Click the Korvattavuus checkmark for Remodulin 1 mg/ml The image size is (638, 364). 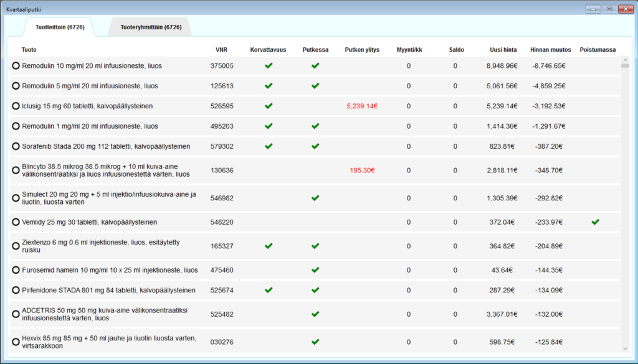coord(269,126)
